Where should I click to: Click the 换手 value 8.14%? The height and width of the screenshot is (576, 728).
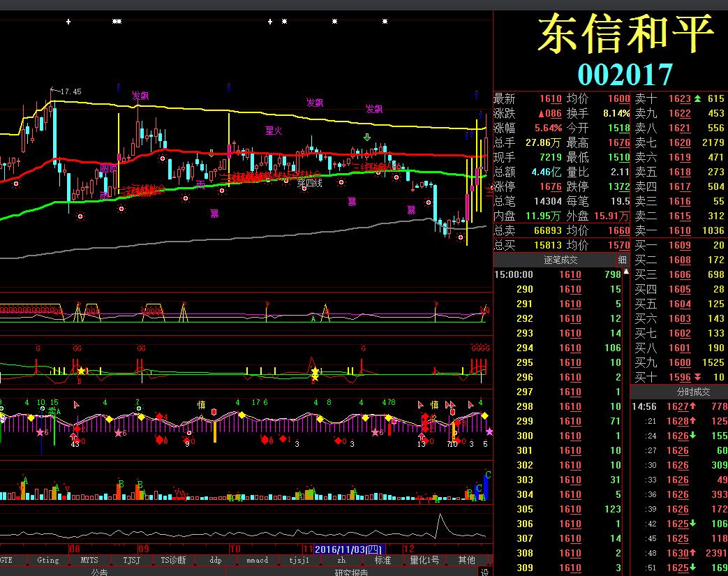click(616, 113)
